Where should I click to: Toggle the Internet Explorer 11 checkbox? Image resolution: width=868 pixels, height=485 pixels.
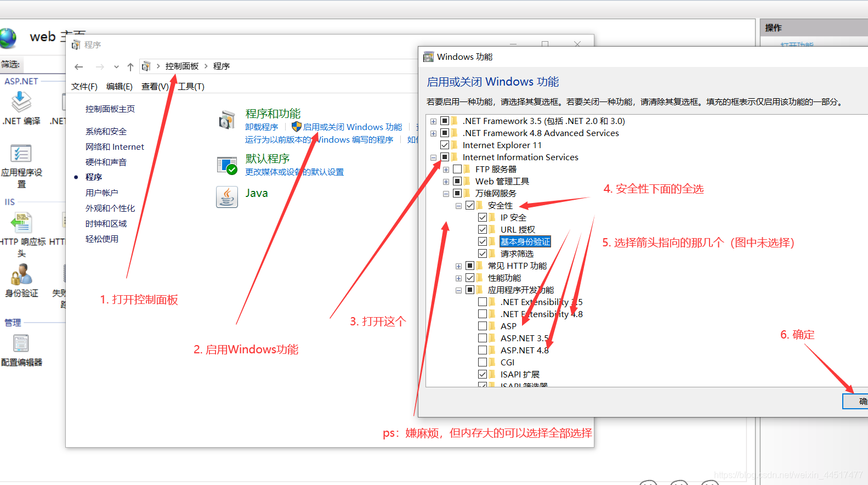point(445,145)
